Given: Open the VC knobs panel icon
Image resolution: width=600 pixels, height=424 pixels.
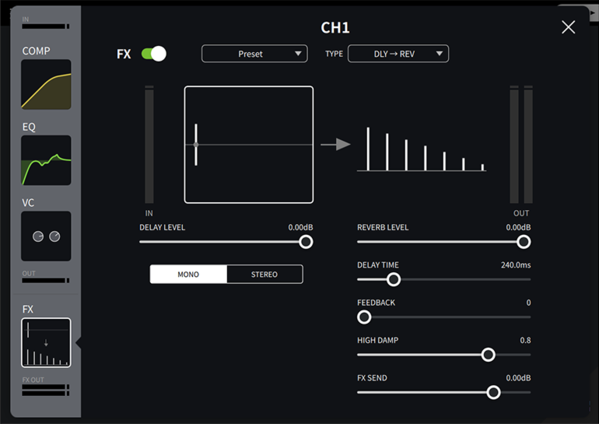Looking at the screenshot, I should [46, 236].
